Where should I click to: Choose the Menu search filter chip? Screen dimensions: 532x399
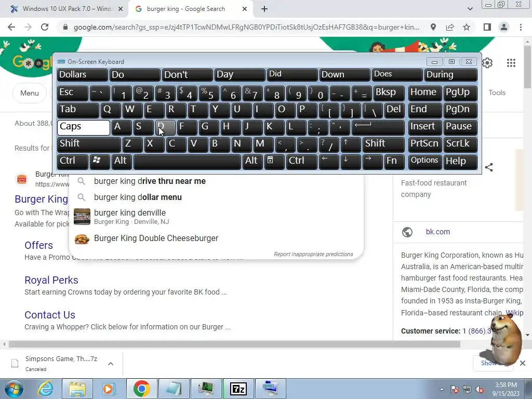(x=30, y=93)
